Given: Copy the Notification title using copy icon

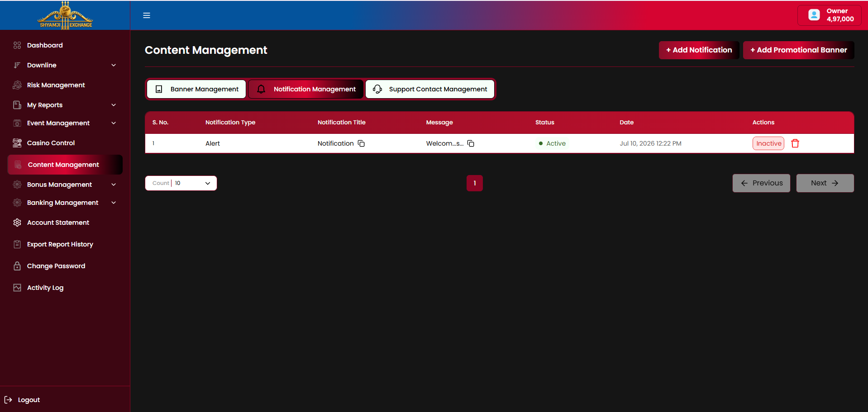Looking at the screenshot, I should 361,143.
